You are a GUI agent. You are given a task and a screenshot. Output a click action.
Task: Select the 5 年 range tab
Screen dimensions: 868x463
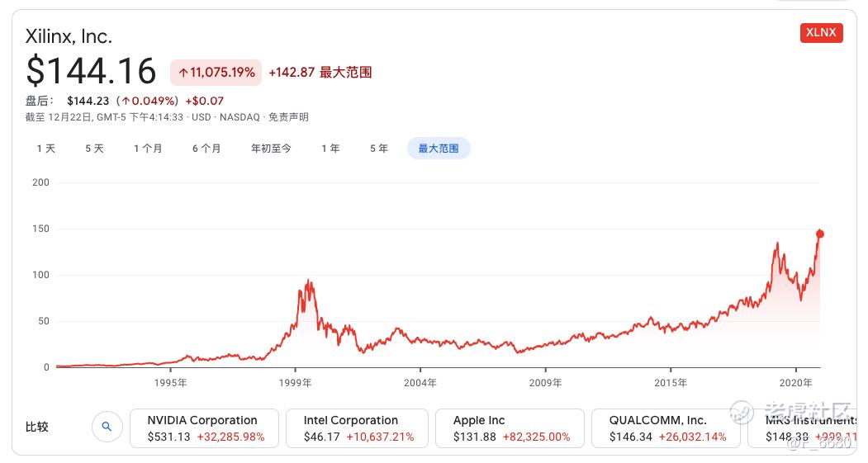pyautogui.click(x=379, y=149)
